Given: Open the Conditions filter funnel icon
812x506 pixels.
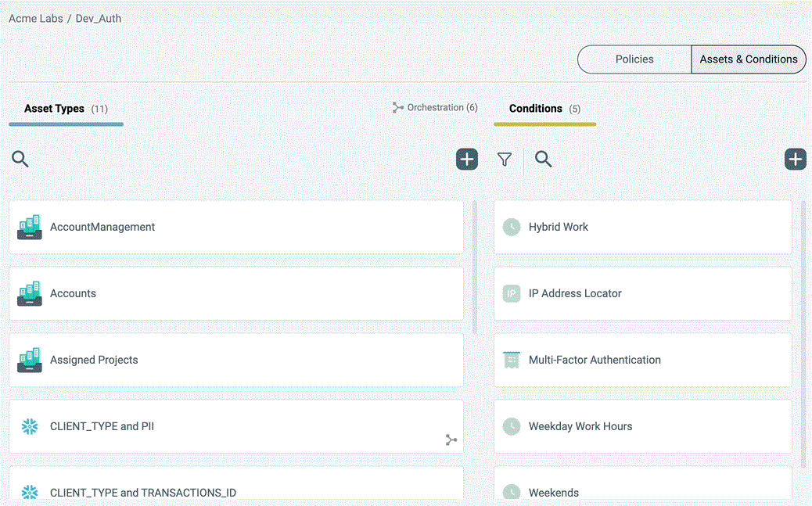Looking at the screenshot, I should (505, 160).
